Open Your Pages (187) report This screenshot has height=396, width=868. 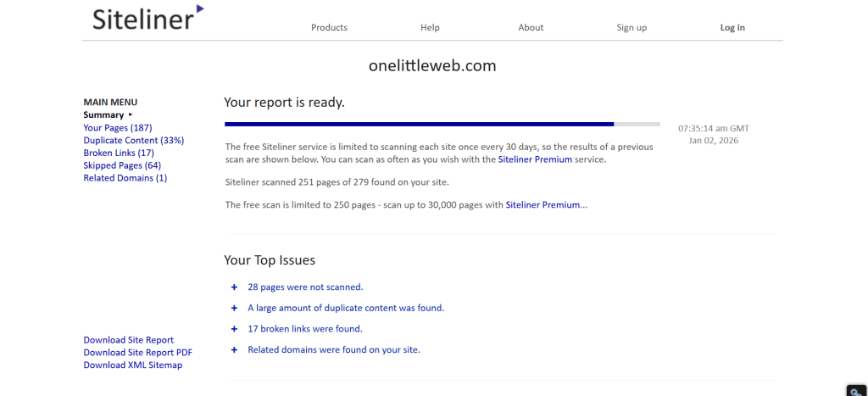[x=117, y=128]
